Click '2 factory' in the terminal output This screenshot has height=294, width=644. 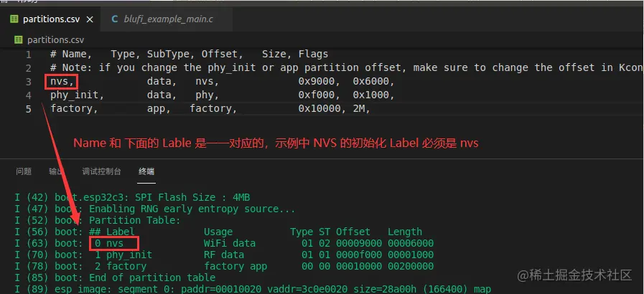pos(121,266)
